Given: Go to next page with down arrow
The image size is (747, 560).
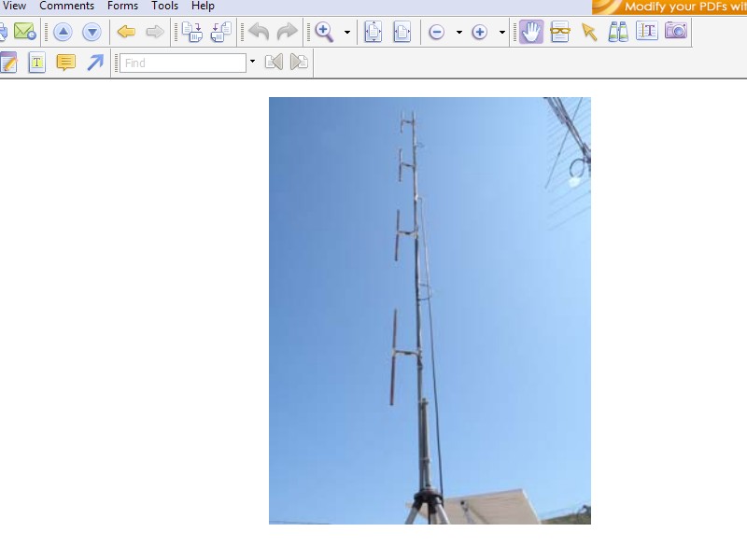Looking at the screenshot, I should tap(92, 32).
